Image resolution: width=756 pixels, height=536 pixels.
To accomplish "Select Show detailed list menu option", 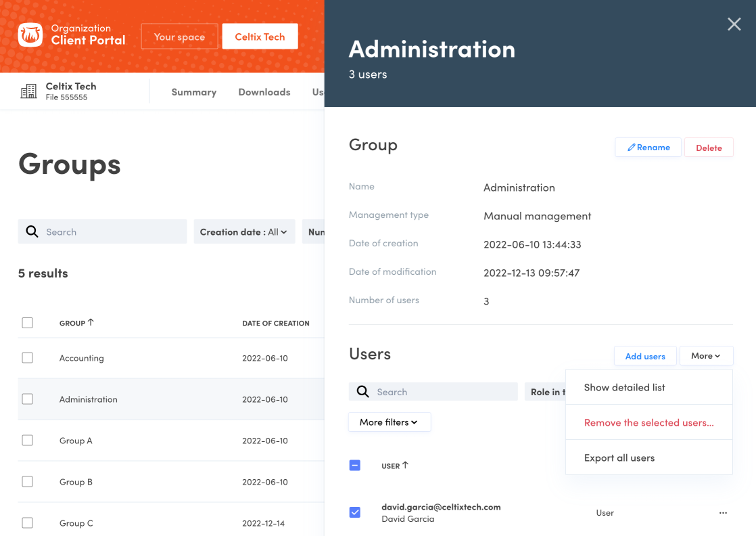I will [624, 388].
